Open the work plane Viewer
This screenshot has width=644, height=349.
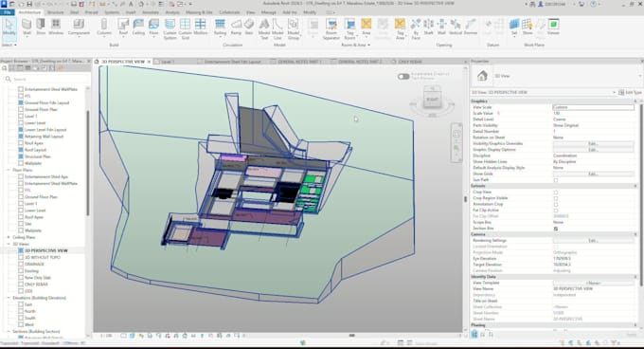[553, 28]
